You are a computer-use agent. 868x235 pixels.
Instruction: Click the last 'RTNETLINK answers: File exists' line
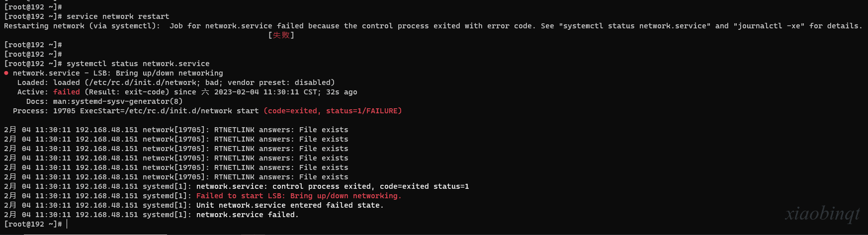281,177
